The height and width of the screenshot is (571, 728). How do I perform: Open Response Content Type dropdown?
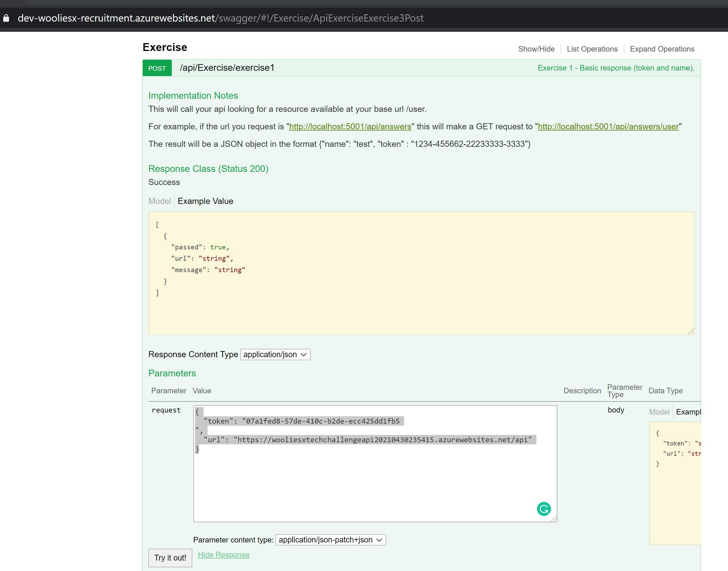click(275, 354)
